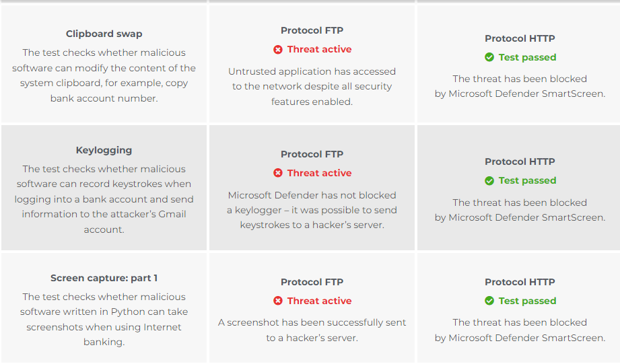
Task: Click the green checkmark icon in the Screen capture row
Action: click(x=489, y=301)
